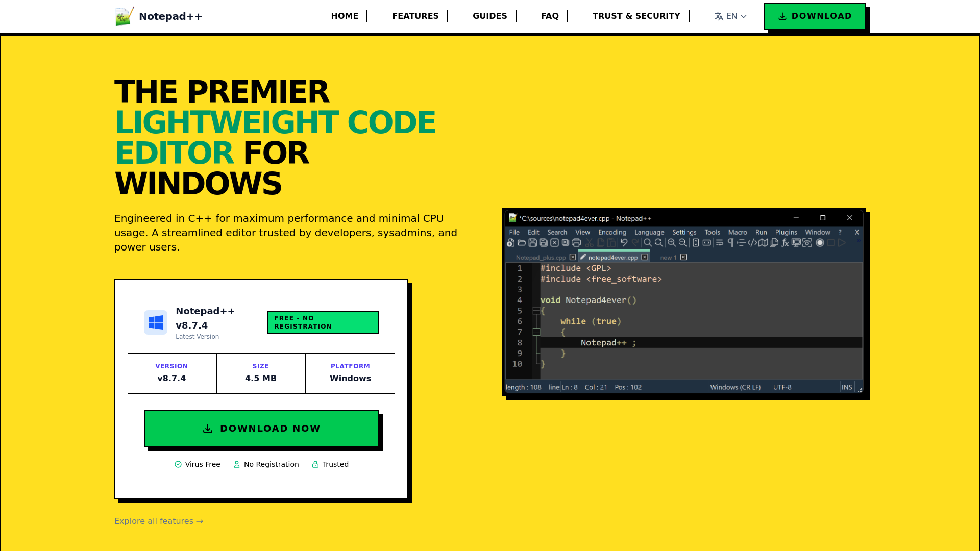Click the Zoom In icon
Screen dimensions: 980x551
(672, 243)
